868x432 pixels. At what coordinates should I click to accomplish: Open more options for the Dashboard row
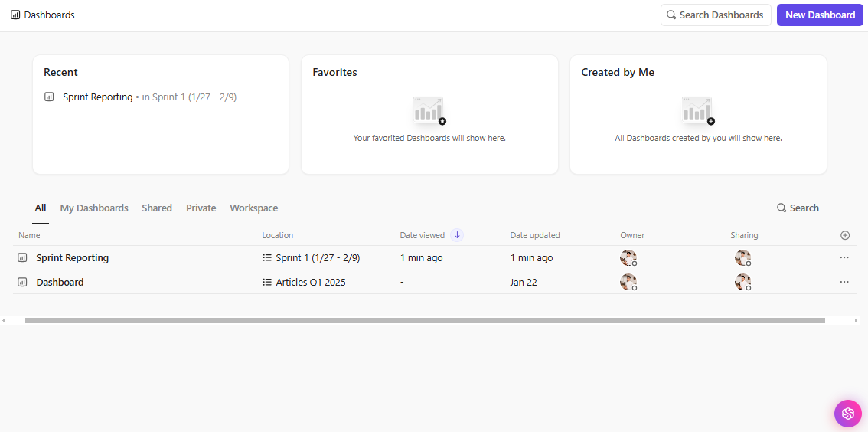coord(844,282)
